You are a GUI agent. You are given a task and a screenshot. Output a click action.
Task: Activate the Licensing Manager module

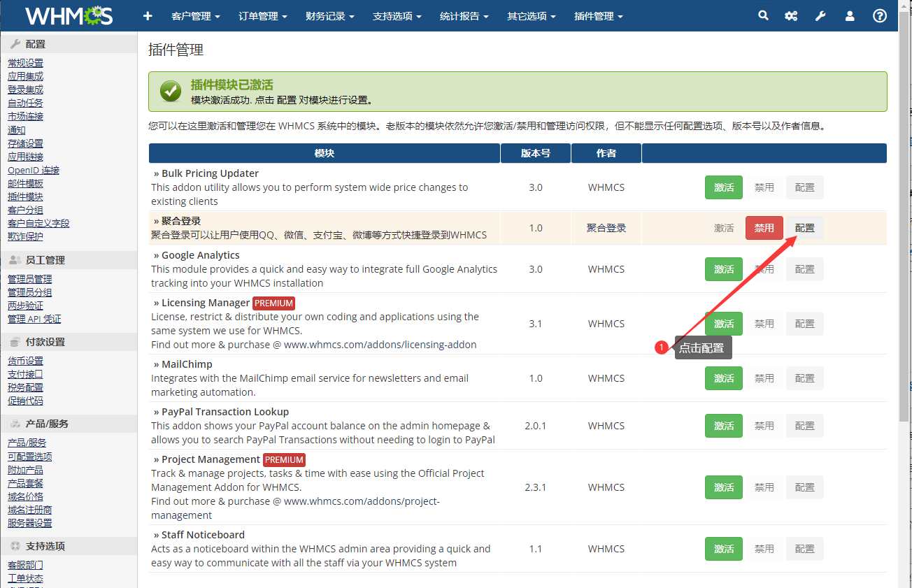click(724, 324)
